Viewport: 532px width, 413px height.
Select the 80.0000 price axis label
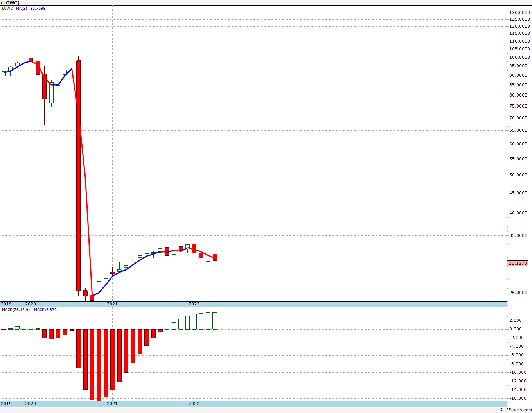(x=519, y=95)
